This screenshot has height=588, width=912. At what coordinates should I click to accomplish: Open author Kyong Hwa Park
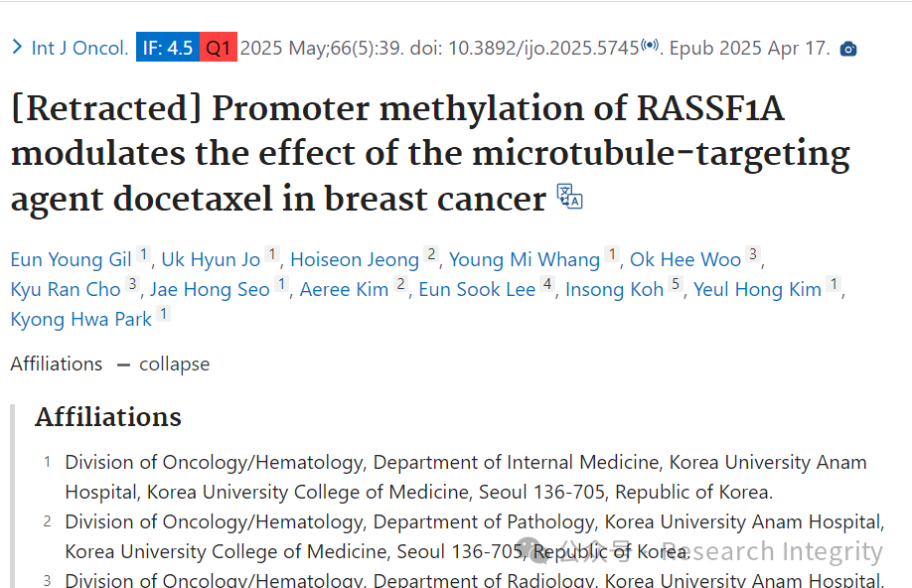80,319
